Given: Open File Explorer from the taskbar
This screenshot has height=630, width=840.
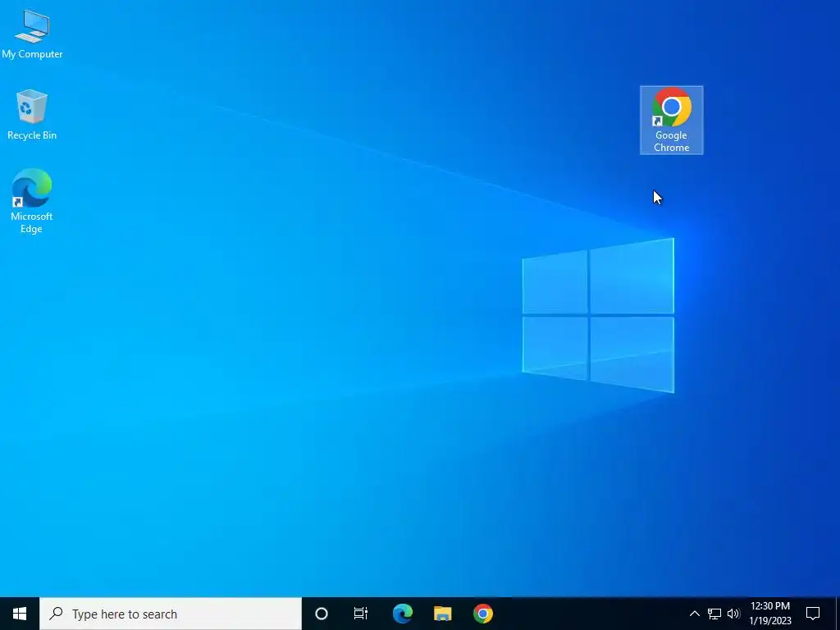Looking at the screenshot, I should click(x=442, y=614).
